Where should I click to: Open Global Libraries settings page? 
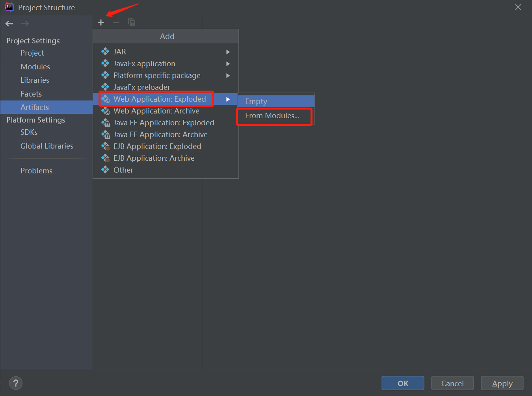pyautogui.click(x=47, y=146)
